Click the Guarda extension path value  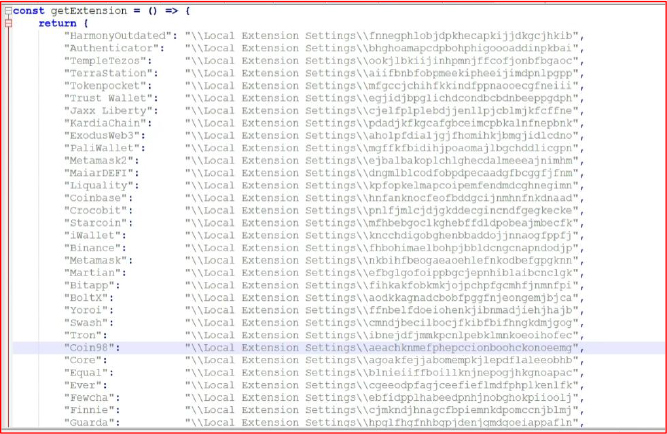coord(384,423)
